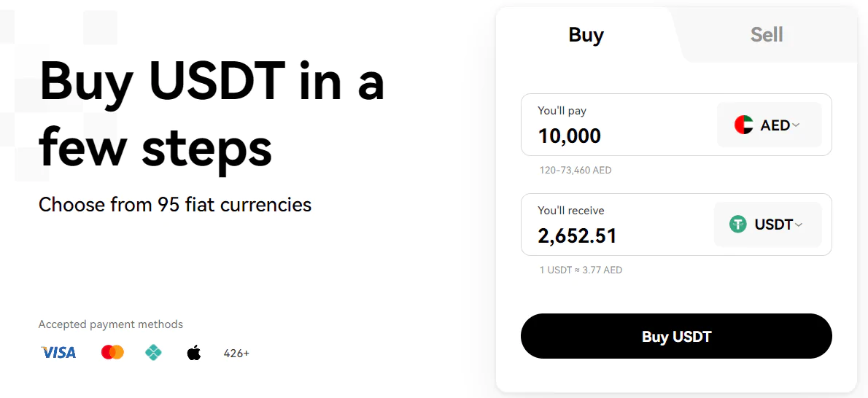This screenshot has width=868, height=398.
Task: Click the Apple Pay icon
Action: (194, 352)
